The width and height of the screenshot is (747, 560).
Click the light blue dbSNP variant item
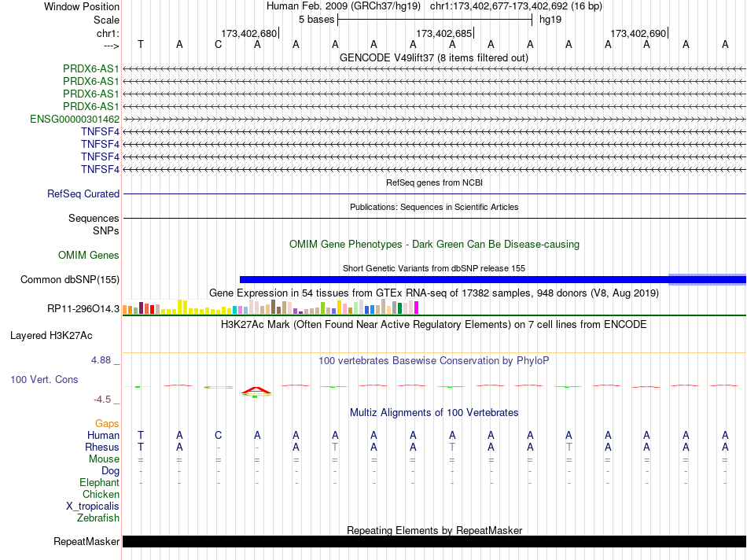click(x=707, y=280)
